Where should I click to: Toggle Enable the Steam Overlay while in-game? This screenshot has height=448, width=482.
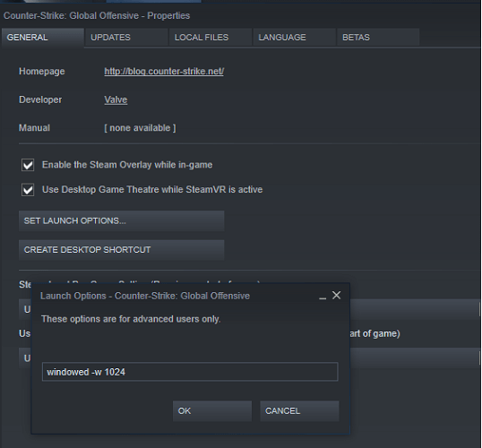(x=28, y=165)
